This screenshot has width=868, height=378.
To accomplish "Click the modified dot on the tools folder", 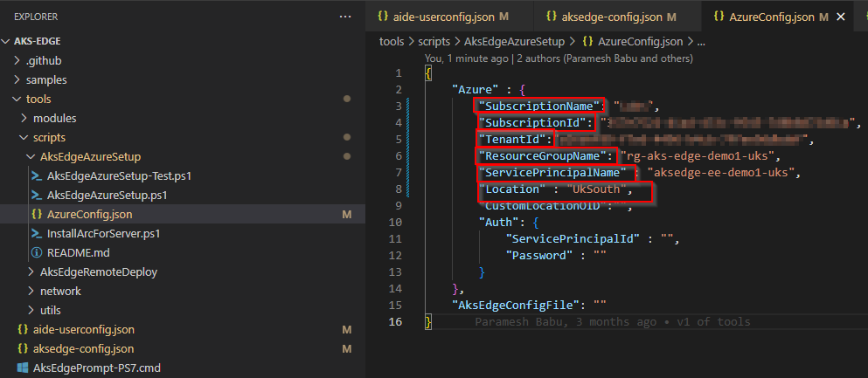I will point(347,100).
